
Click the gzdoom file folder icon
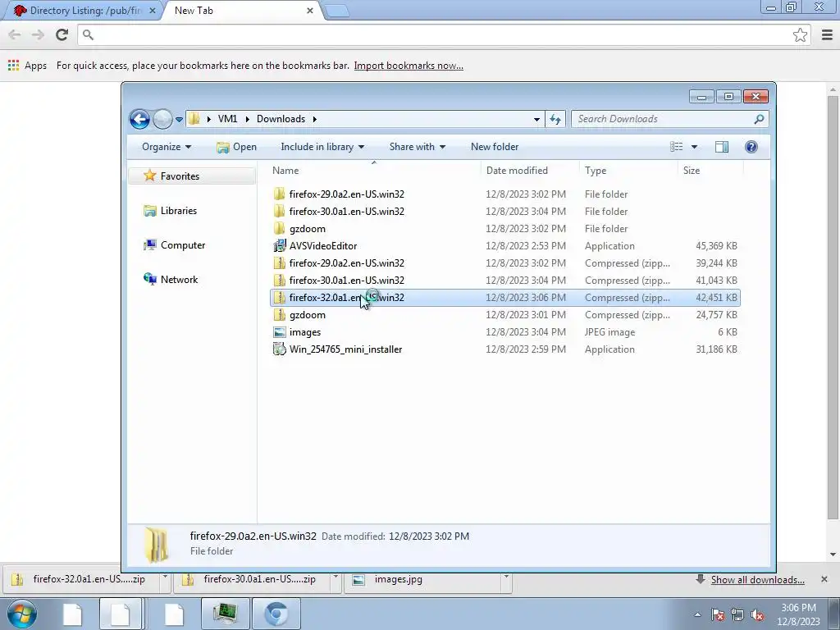coord(279,228)
